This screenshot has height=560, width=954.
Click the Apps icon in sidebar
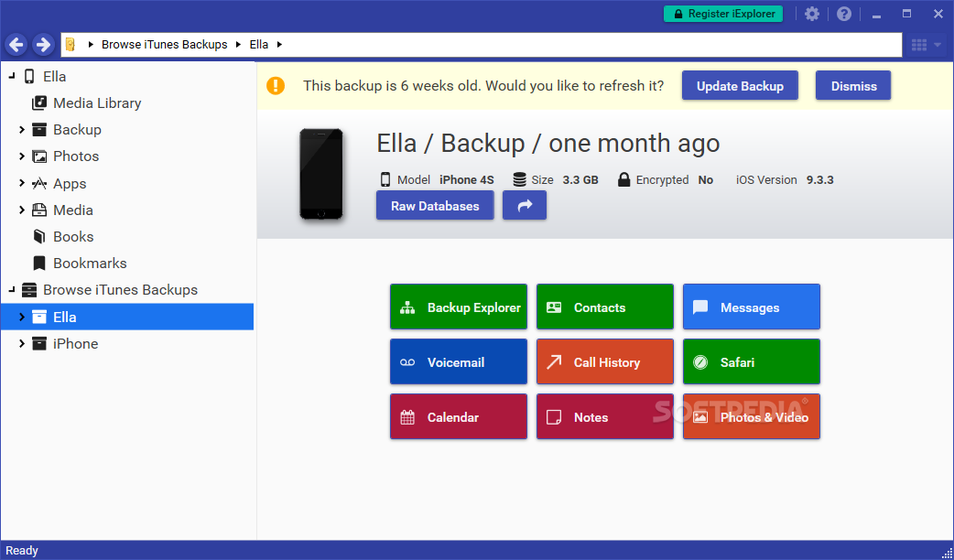(39, 183)
